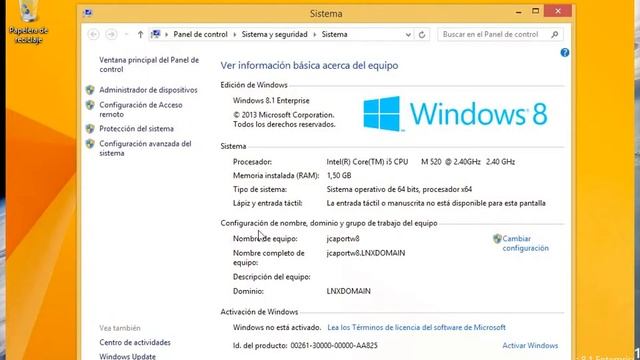The width and height of the screenshot is (640, 360).
Task: Open recent locations dropdown arrow
Action: (x=127, y=35)
